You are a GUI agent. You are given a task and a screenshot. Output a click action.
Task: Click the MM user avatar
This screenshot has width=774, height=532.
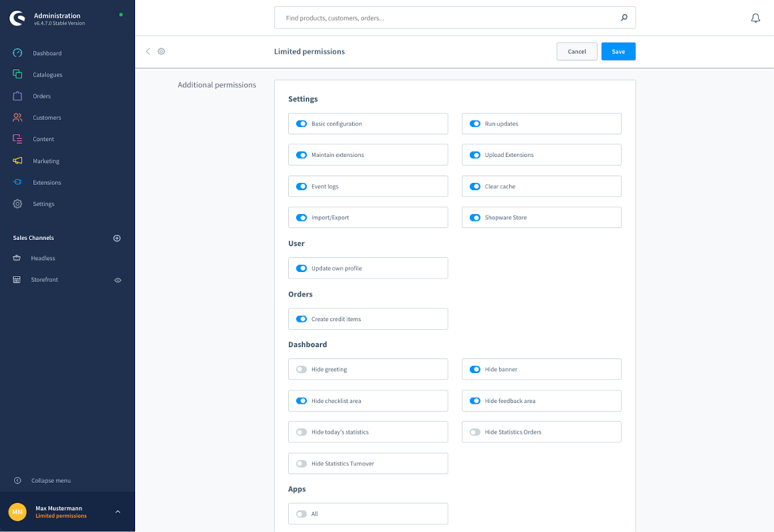[x=17, y=512]
